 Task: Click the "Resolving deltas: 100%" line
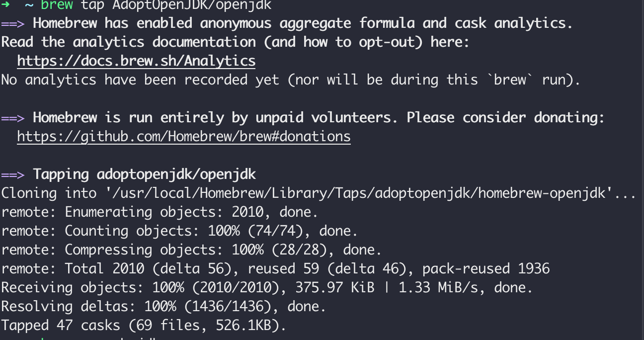click(x=163, y=307)
